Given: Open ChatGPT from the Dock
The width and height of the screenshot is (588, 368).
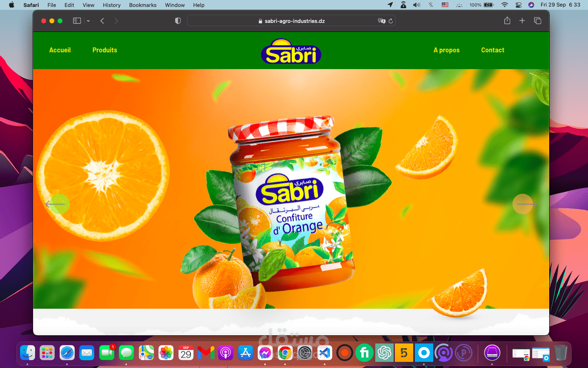Looking at the screenshot, I should pos(384,352).
